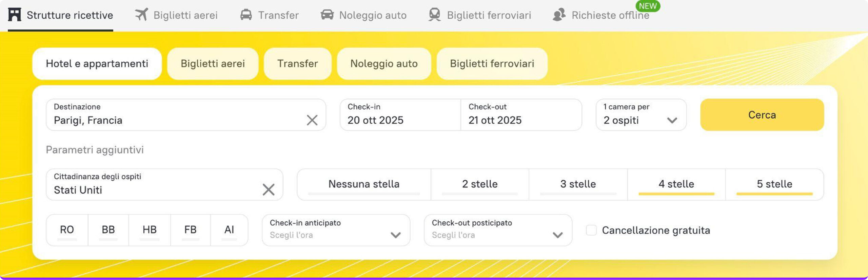This screenshot has width=868, height=280.
Task: Click the car icon for Noleggio auto
Action: (327, 15)
